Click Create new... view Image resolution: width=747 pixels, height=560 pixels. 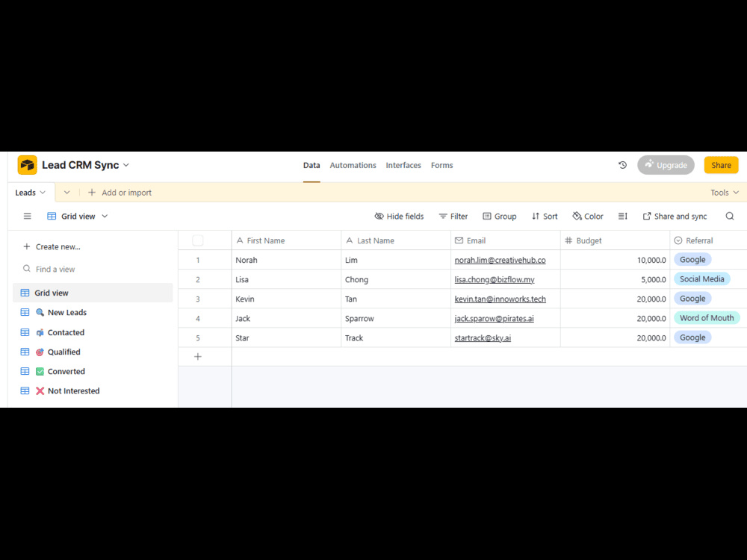pos(52,246)
